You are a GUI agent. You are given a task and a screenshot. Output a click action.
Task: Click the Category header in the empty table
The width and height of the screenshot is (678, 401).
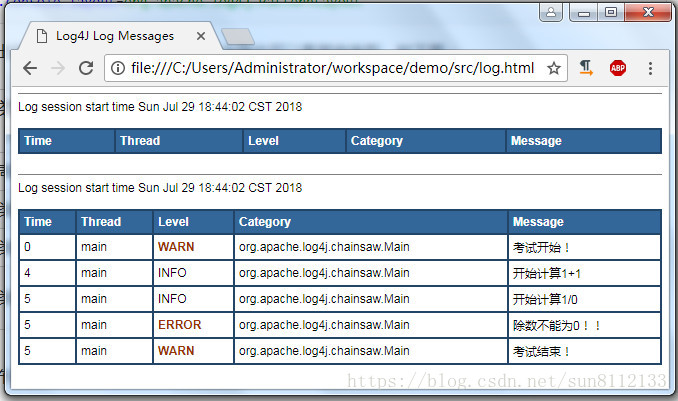426,141
